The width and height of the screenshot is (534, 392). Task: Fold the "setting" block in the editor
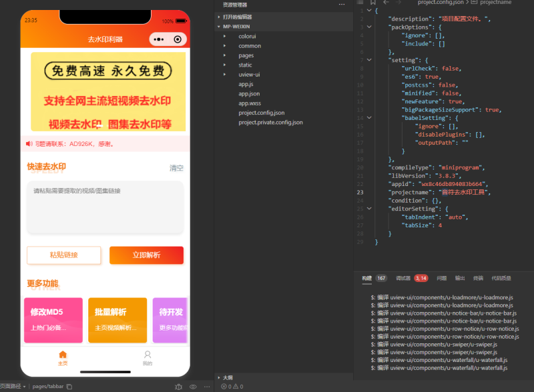pos(369,60)
